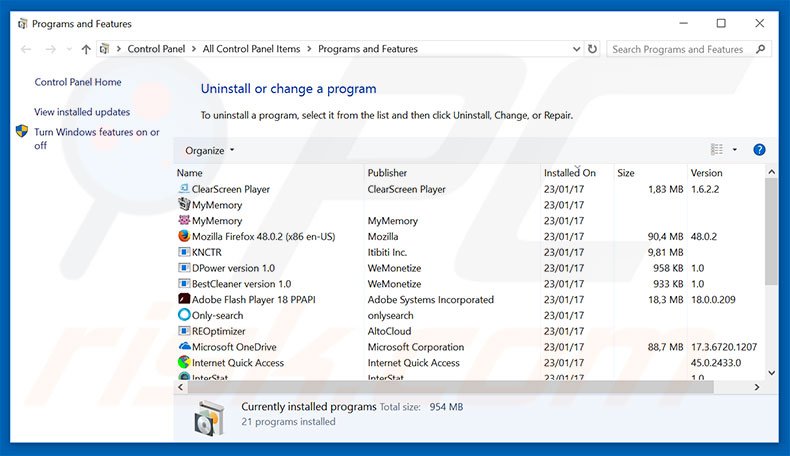This screenshot has height=456, width=790.
Task: Click the scroll down arrow of list
Action: point(771,373)
